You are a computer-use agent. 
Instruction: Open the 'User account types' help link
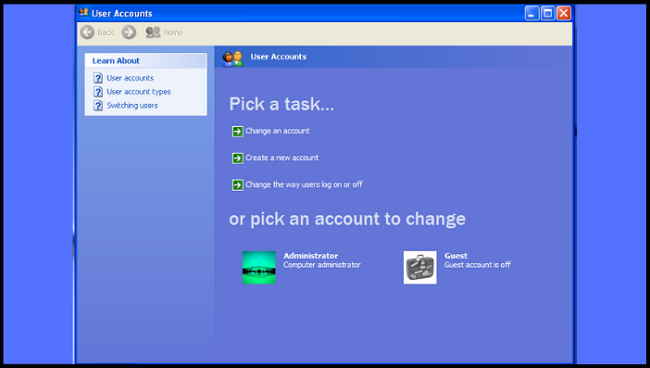[138, 92]
